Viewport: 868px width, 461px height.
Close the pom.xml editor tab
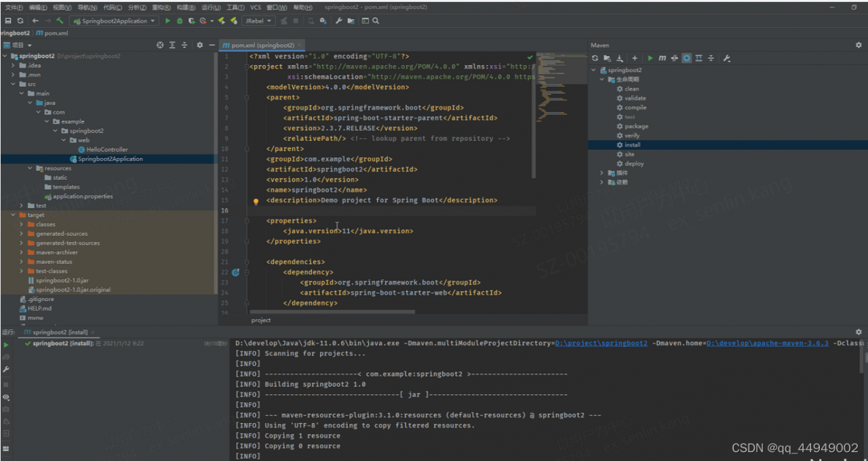pos(300,45)
